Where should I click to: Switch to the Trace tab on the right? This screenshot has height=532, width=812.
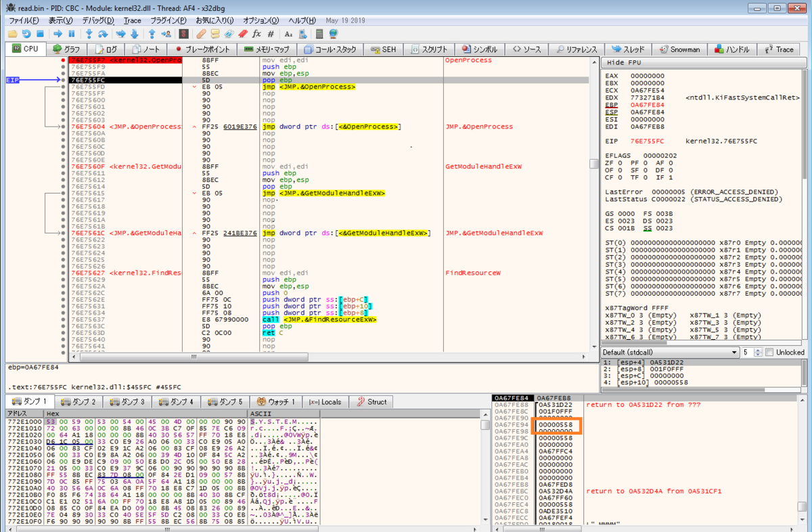[778, 49]
